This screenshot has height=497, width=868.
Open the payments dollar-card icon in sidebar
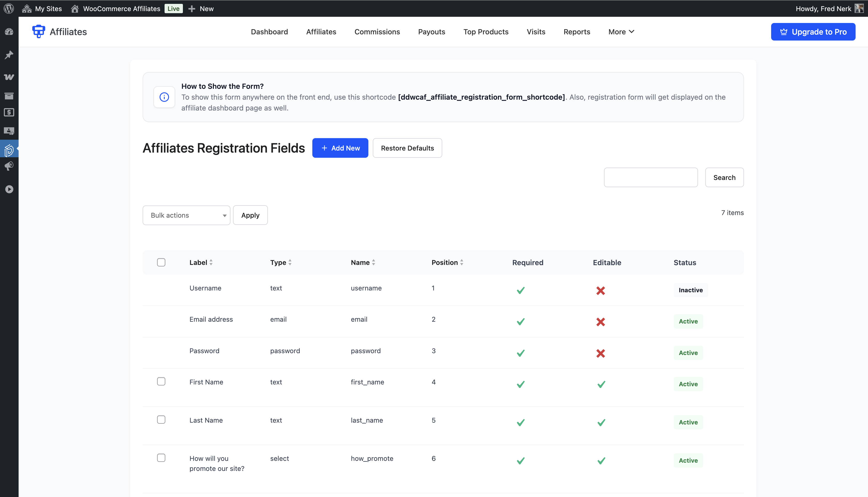(9, 112)
